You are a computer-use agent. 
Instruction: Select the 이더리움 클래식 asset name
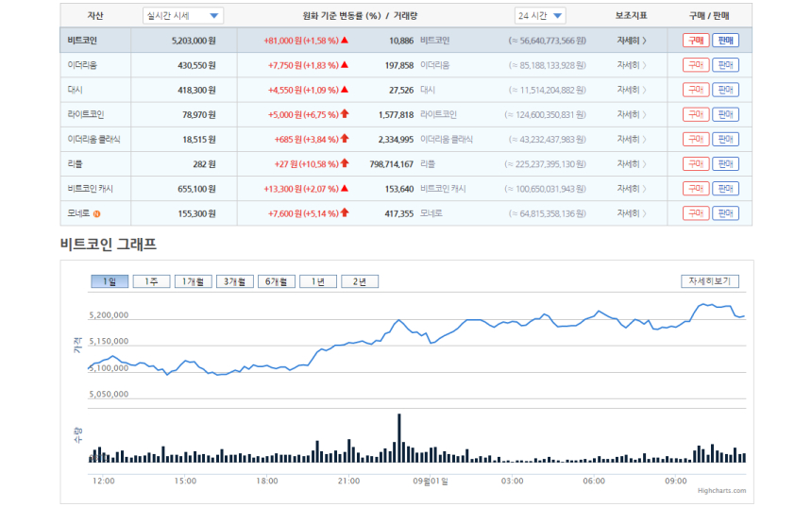point(93,140)
